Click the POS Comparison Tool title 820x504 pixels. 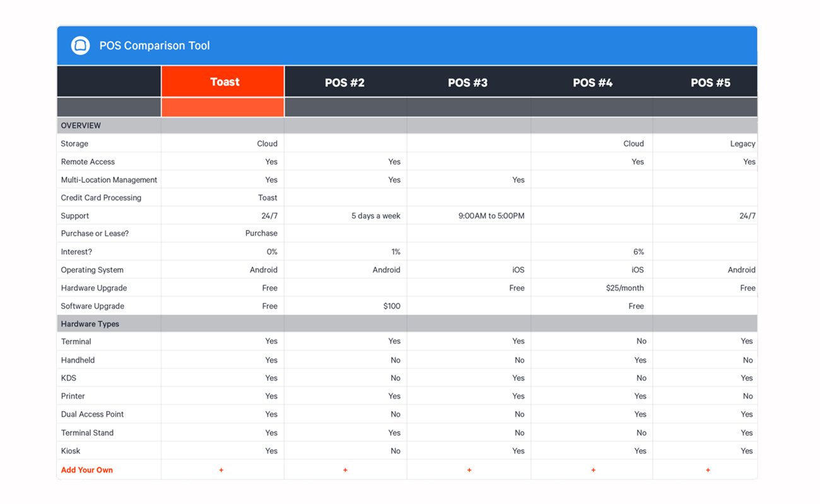coord(154,45)
